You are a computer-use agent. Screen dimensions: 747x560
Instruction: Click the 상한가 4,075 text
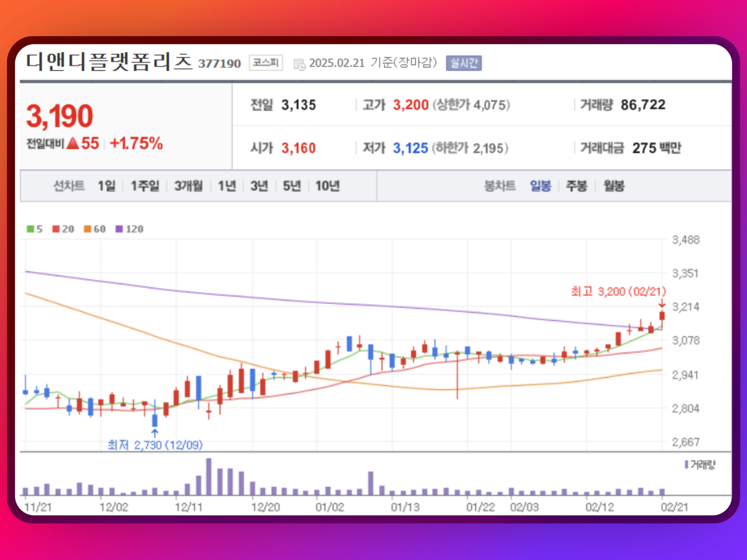coord(471,105)
